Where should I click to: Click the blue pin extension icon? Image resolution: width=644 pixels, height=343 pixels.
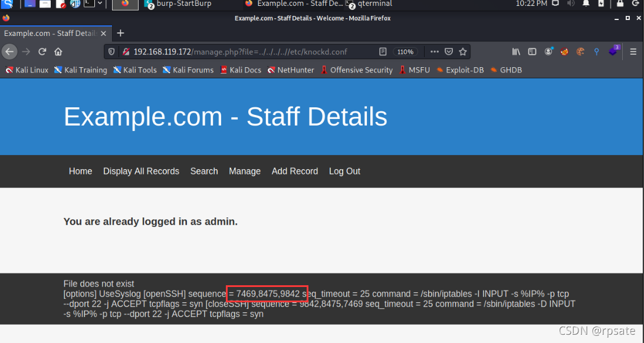[596, 52]
